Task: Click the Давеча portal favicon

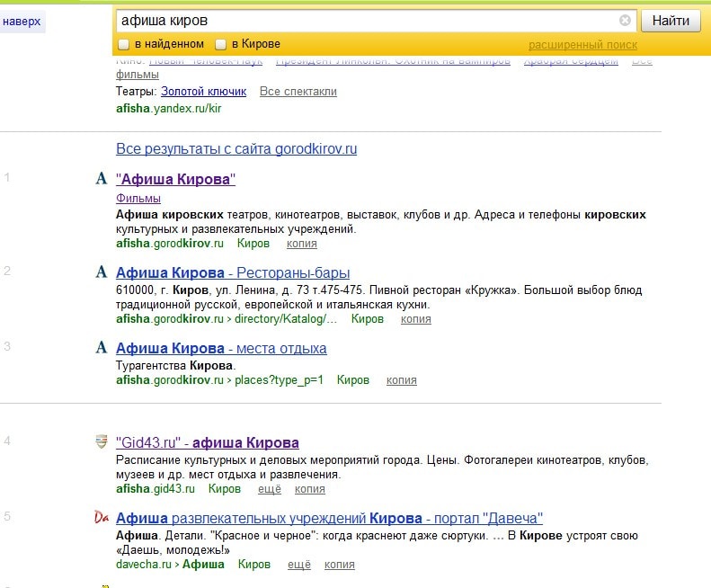Action: pos(102,518)
